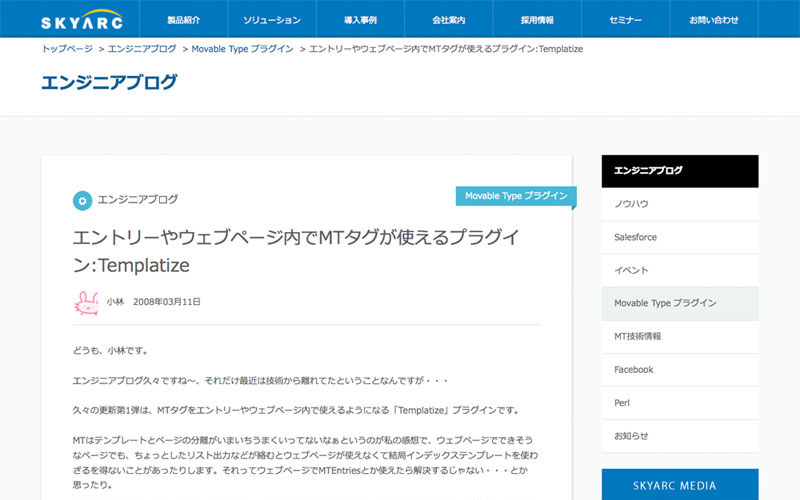This screenshot has height=500, width=800.
Task: Open the 採用情報 navigation item
Action: coord(537,19)
